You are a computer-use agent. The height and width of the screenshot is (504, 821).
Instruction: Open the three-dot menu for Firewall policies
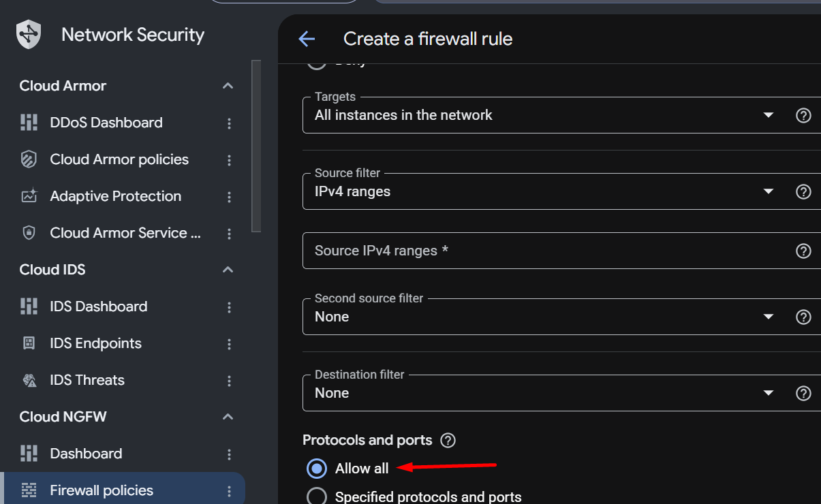click(x=229, y=491)
